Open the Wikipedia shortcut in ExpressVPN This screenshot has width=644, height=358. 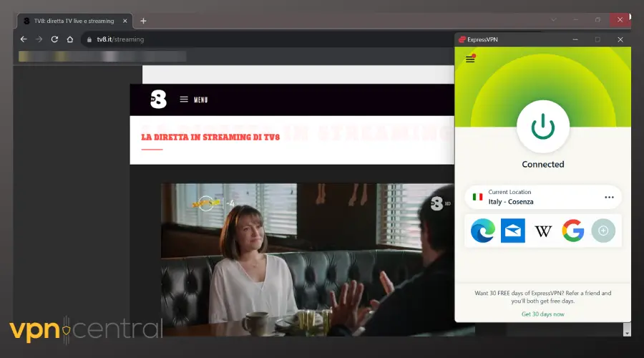tap(543, 231)
